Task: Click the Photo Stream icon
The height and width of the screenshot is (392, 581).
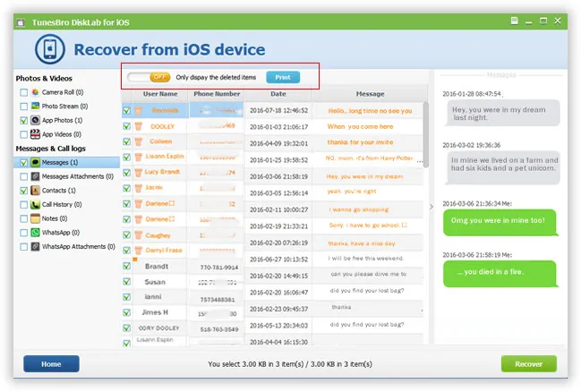Action: 35,106
